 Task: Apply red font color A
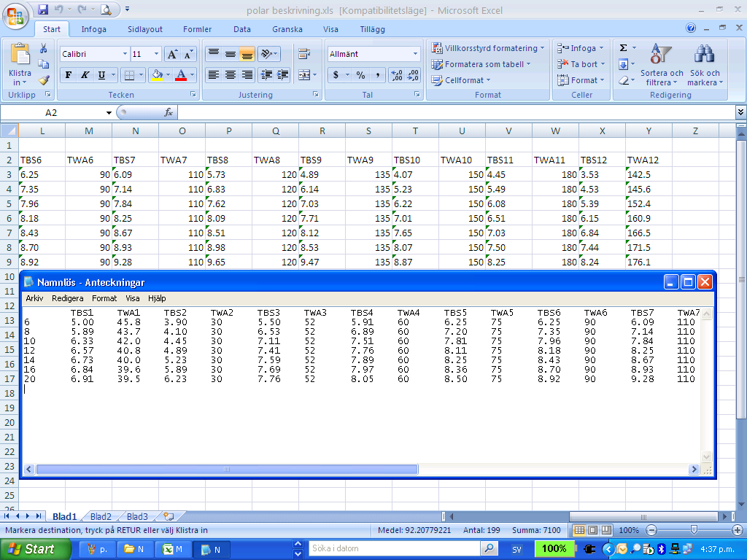pyautogui.click(x=181, y=75)
